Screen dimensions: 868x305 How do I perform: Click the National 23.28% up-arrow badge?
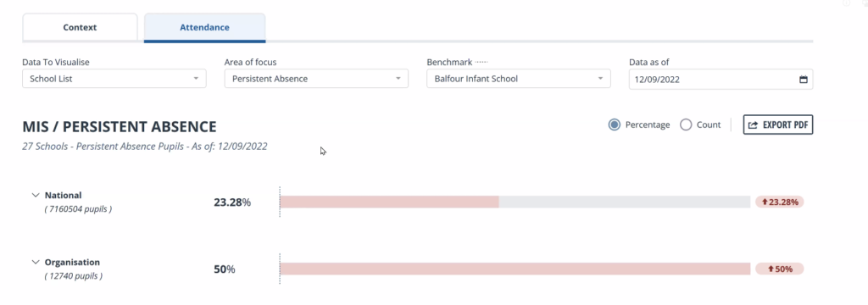coord(780,202)
